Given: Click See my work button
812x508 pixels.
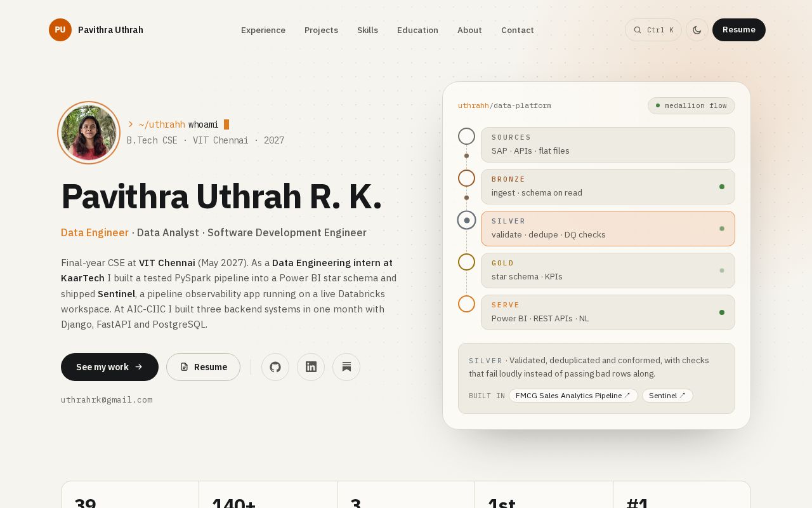Looking at the screenshot, I should [110, 367].
